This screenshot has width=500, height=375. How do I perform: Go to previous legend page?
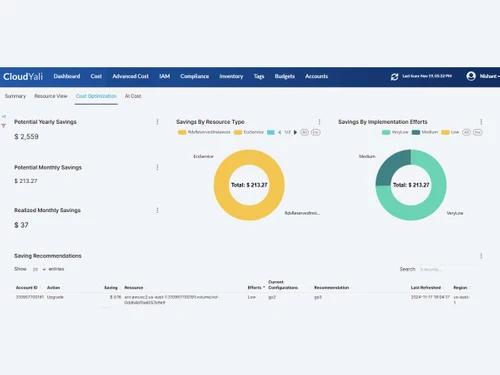coord(280,132)
